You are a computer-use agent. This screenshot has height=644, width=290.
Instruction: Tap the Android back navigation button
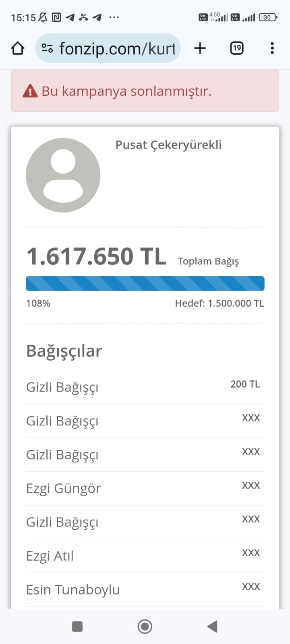(212, 626)
